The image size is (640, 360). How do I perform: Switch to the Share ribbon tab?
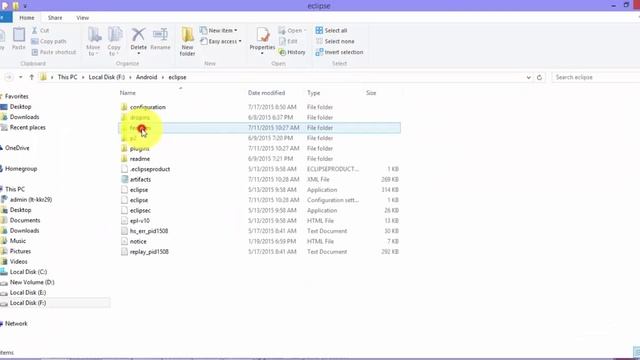tap(55, 18)
